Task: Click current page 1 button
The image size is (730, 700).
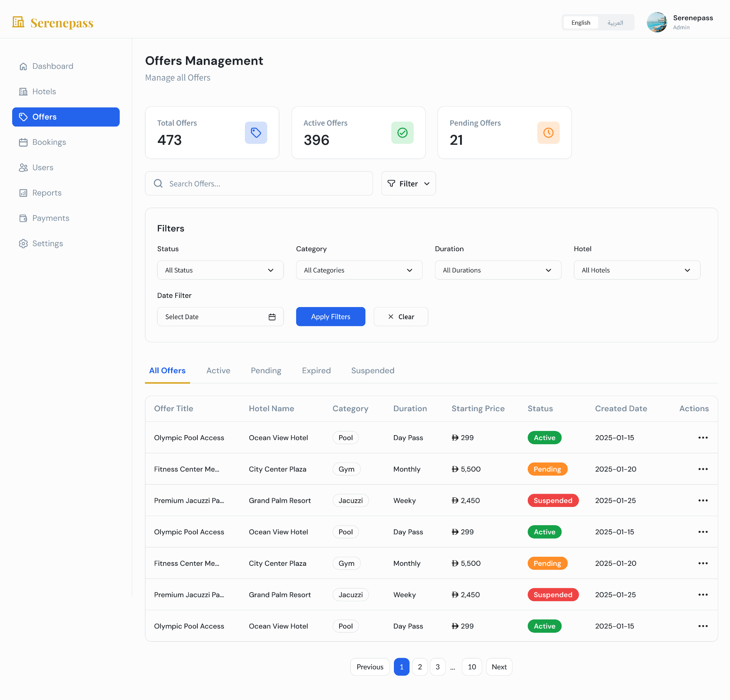Action: [x=401, y=667]
